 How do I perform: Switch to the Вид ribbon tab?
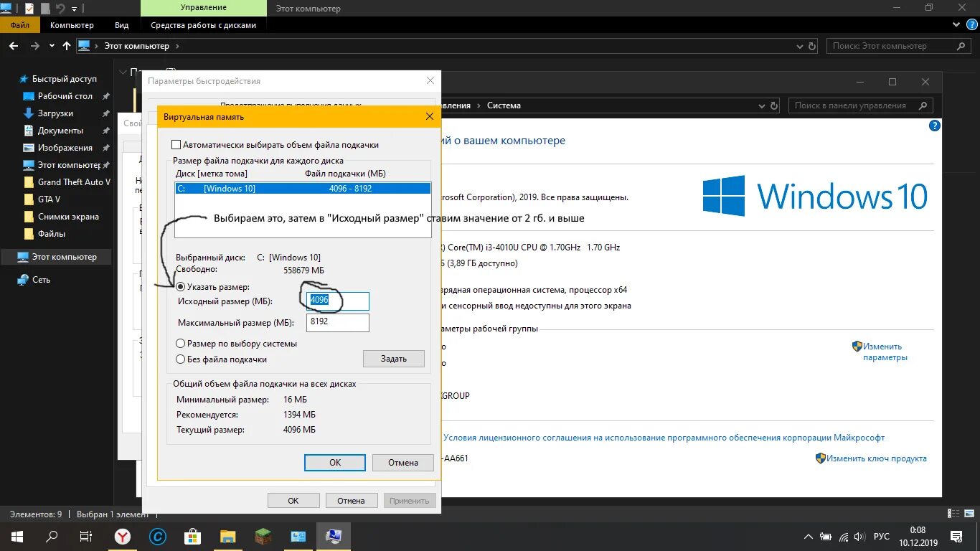tap(122, 25)
